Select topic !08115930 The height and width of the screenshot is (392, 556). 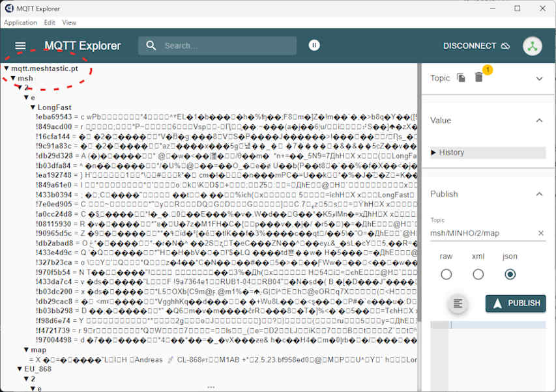(227, 224)
